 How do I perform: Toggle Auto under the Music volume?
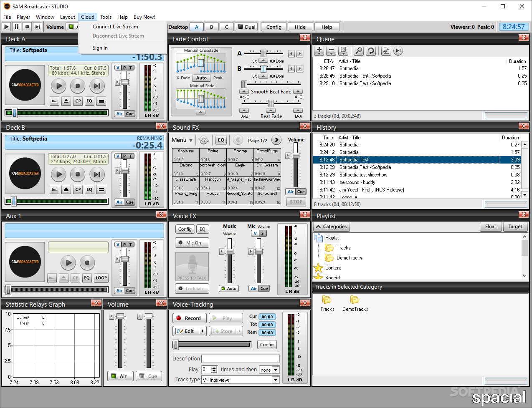[229, 289]
